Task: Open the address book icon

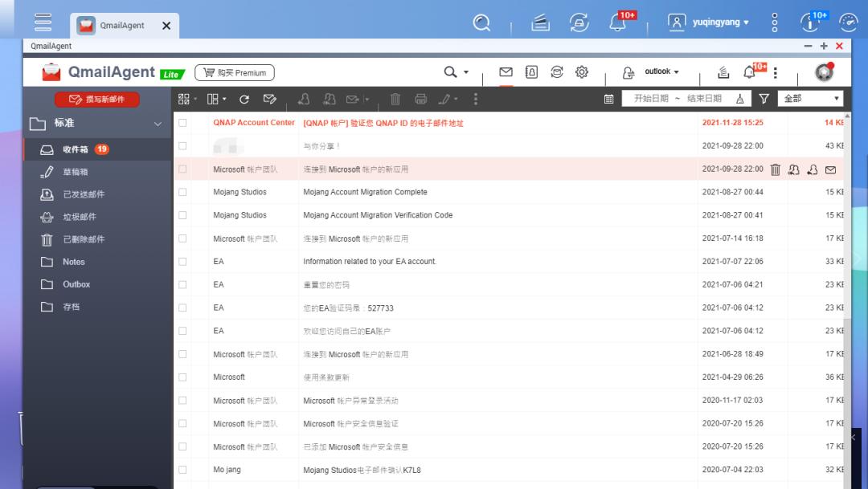Action: [x=531, y=71]
